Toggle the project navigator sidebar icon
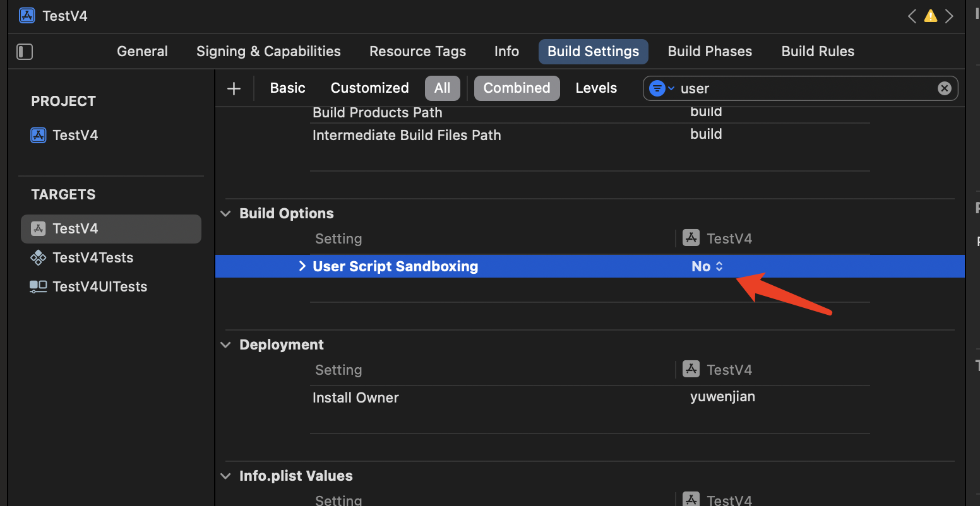 [25, 52]
